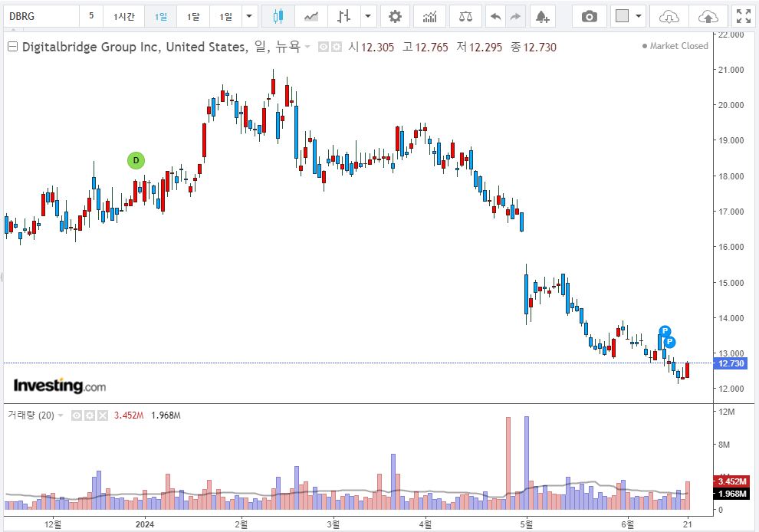Open chart settings gear in toolbar
Image resolution: width=759 pixels, height=532 pixels.
point(395,16)
